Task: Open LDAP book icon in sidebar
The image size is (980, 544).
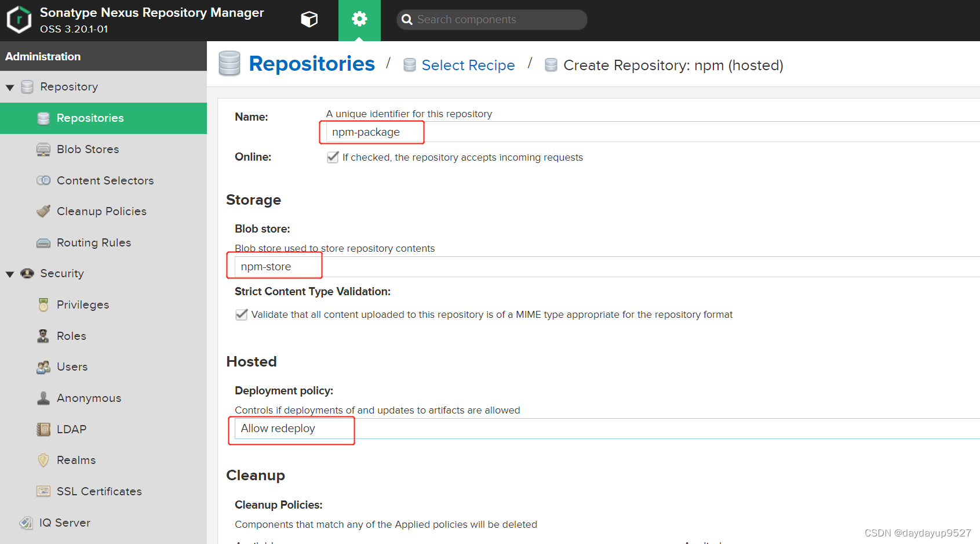Action: [x=43, y=430]
